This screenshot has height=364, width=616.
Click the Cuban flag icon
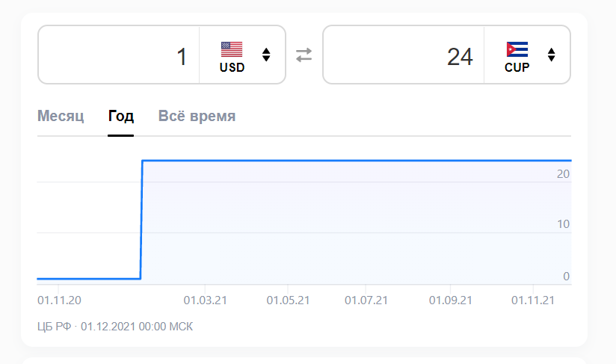[517, 49]
